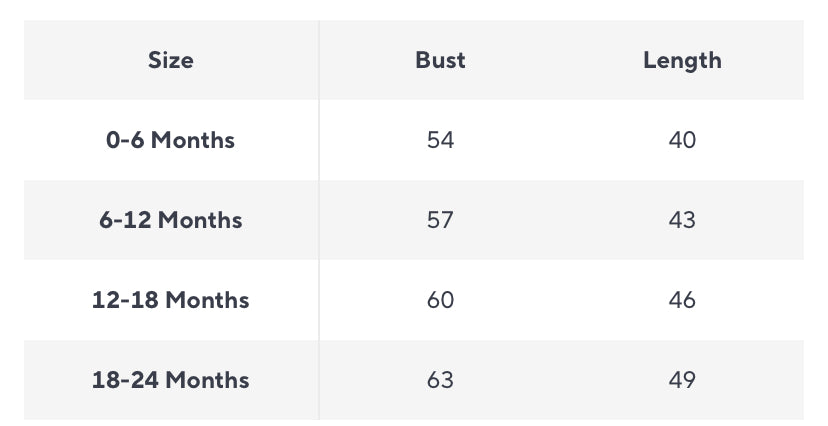Screen dimensions: 828x426
Task: Click length value 40
Action: (x=682, y=140)
